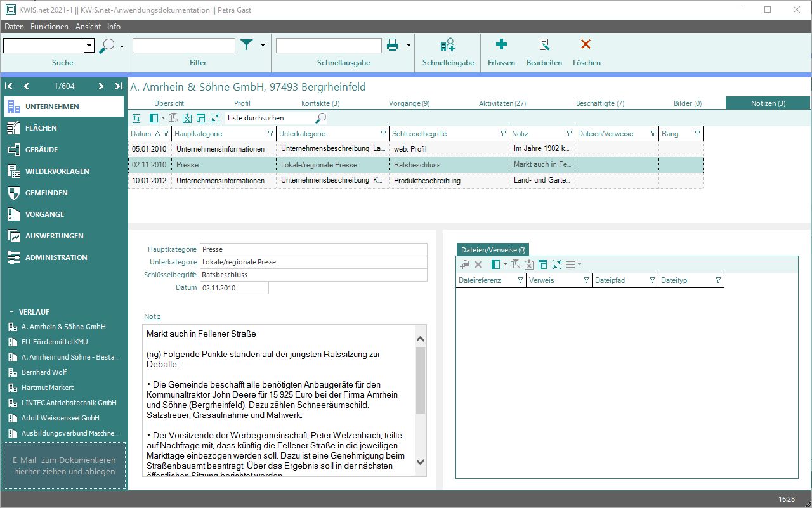
Task: Click the Notiz link label
Action: tap(152, 316)
